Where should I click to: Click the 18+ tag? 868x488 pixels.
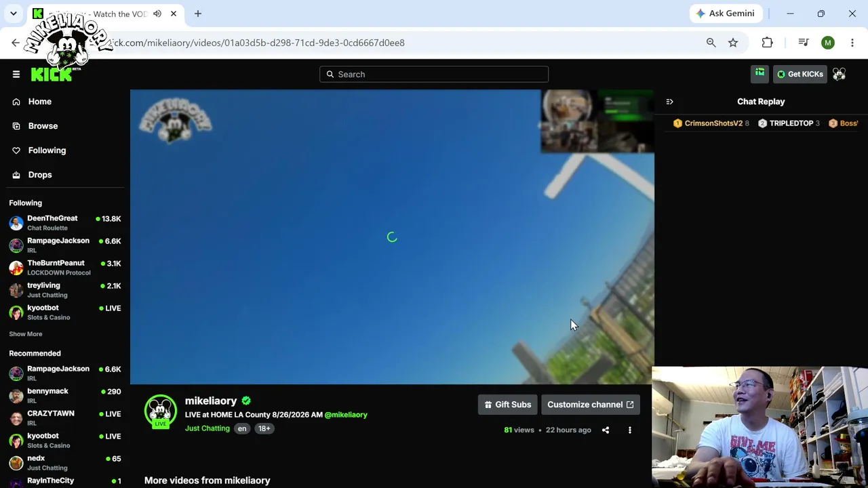click(x=264, y=428)
